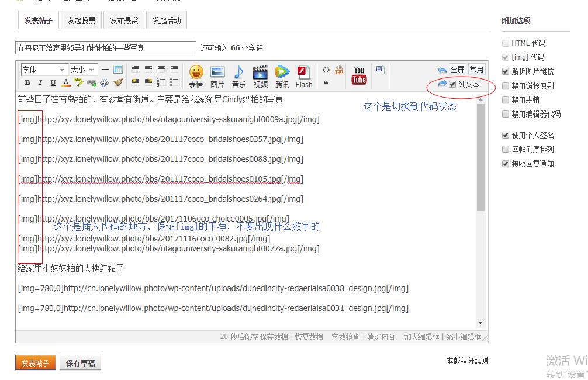Enable the 禁用表情 option
The height and width of the screenshot is (380, 588).
click(506, 100)
